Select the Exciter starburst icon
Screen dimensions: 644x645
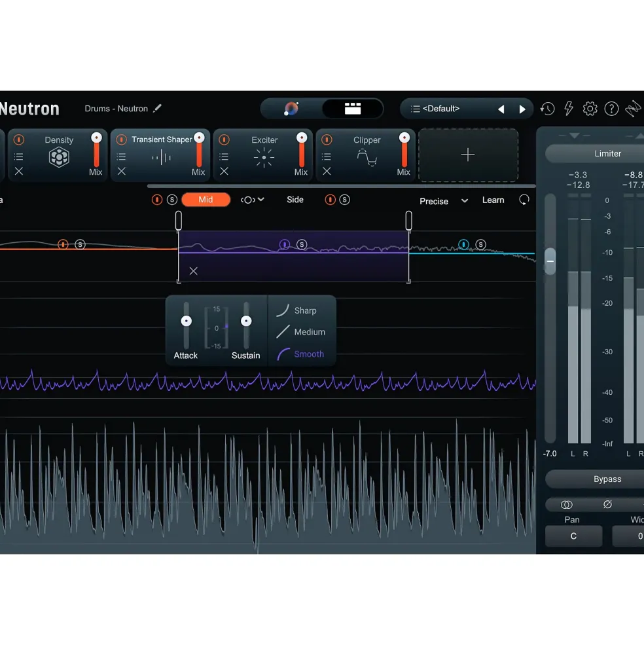click(x=264, y=158)
